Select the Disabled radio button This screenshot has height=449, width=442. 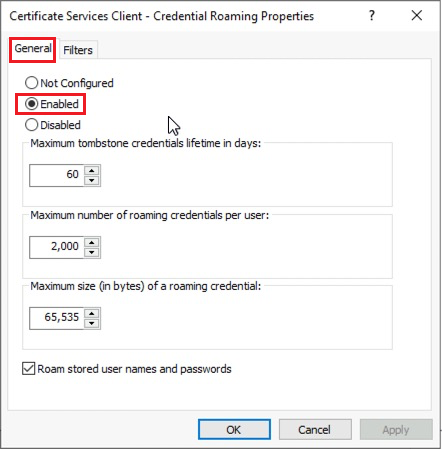(x=31, y=125)
